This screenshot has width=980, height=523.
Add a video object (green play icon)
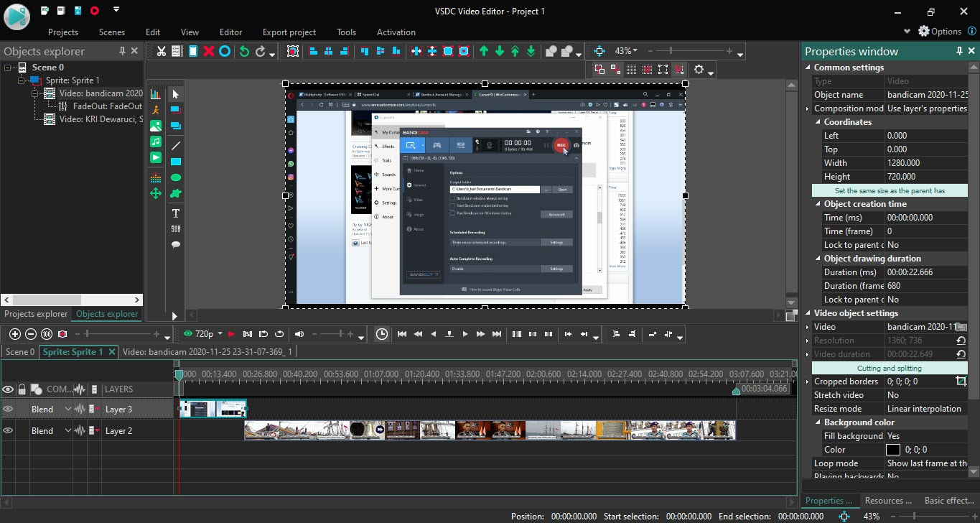(155, 157)
